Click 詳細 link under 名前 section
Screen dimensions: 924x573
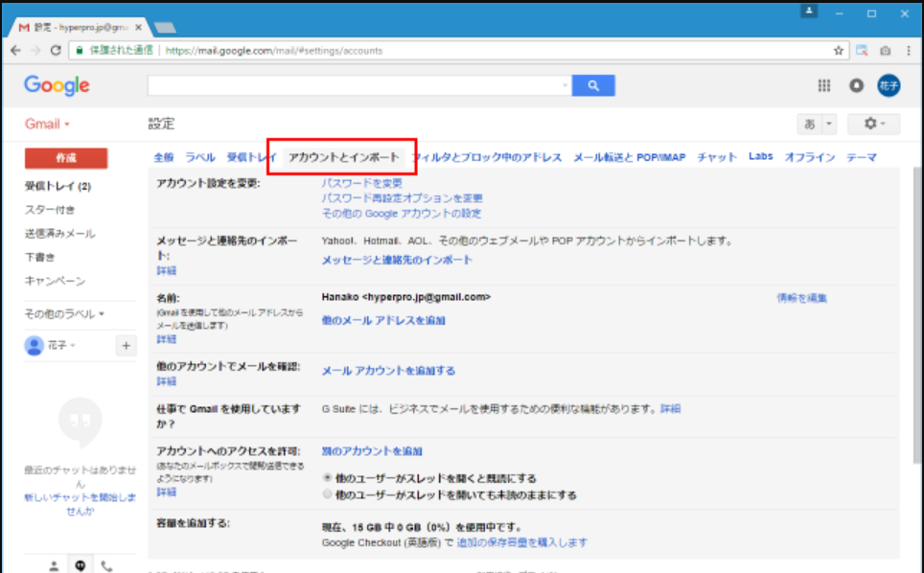click(166, 339)
